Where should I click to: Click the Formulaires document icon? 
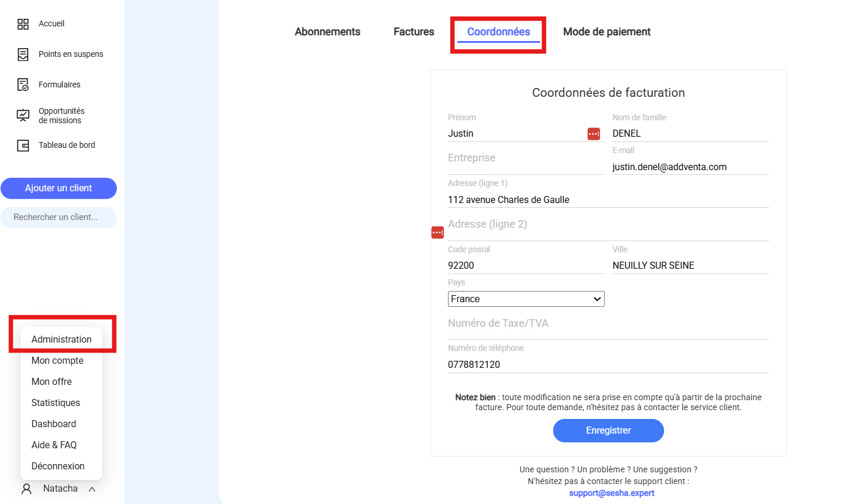(23, 85)
